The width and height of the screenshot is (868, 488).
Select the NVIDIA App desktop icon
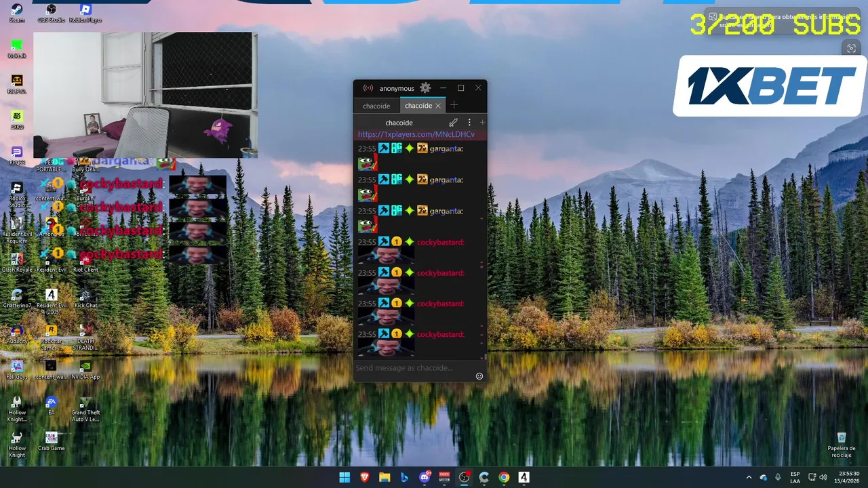pyautogui.click(x=85, y=370)
